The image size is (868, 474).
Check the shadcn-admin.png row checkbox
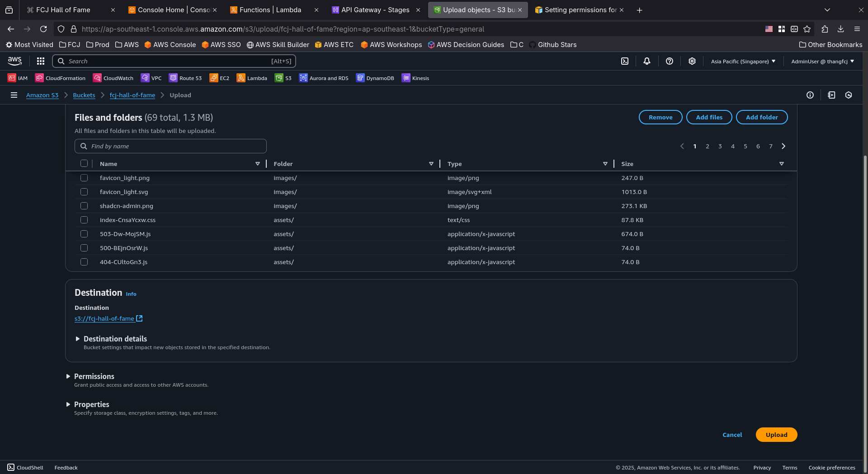pos(84,206)
